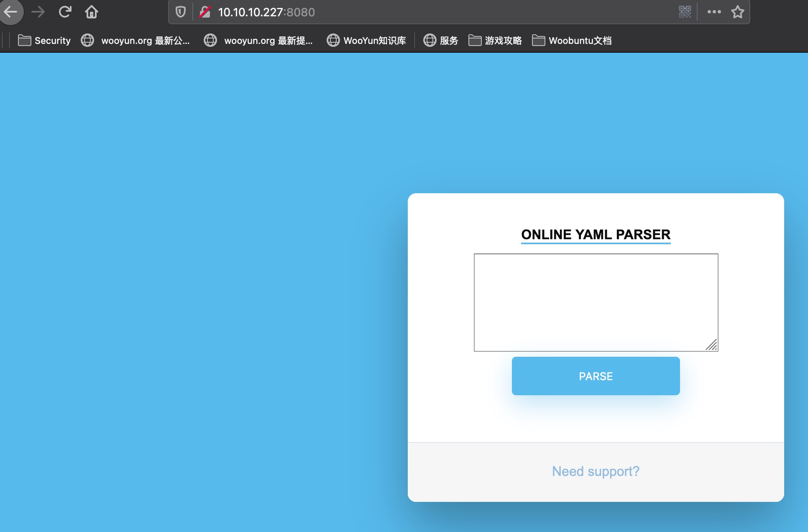This screenshot has width=808, height=532.
Task: Open the QR code icon in address bar
Action: click(x=685, y=12)
